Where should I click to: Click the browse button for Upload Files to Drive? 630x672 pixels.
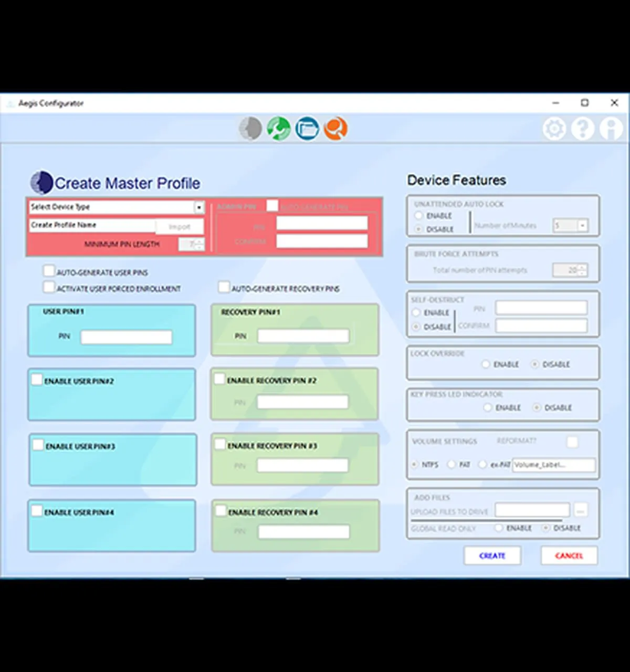[x=580, y=510]
